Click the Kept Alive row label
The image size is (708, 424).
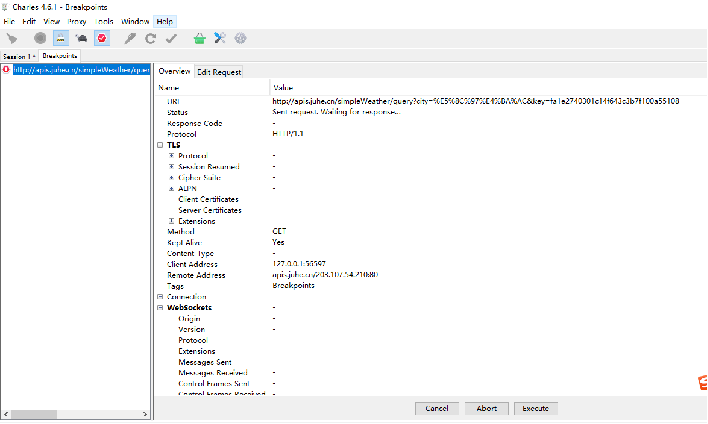(184, 242)
